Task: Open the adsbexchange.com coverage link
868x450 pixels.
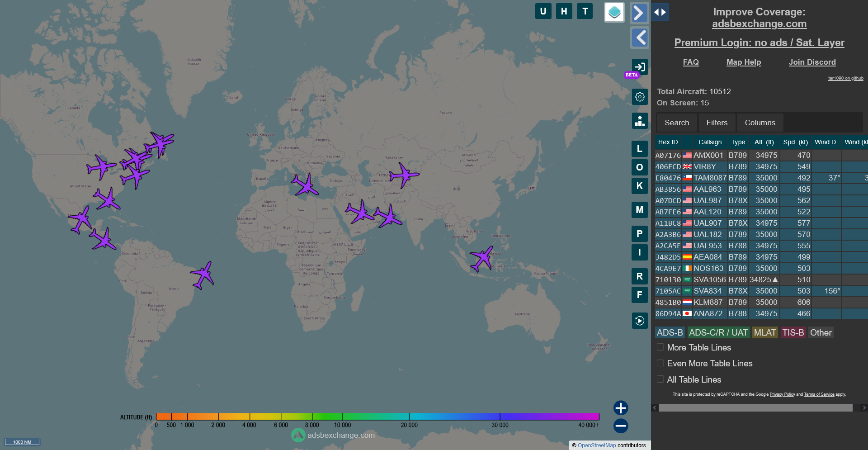Action: click(x=759, y=24)
